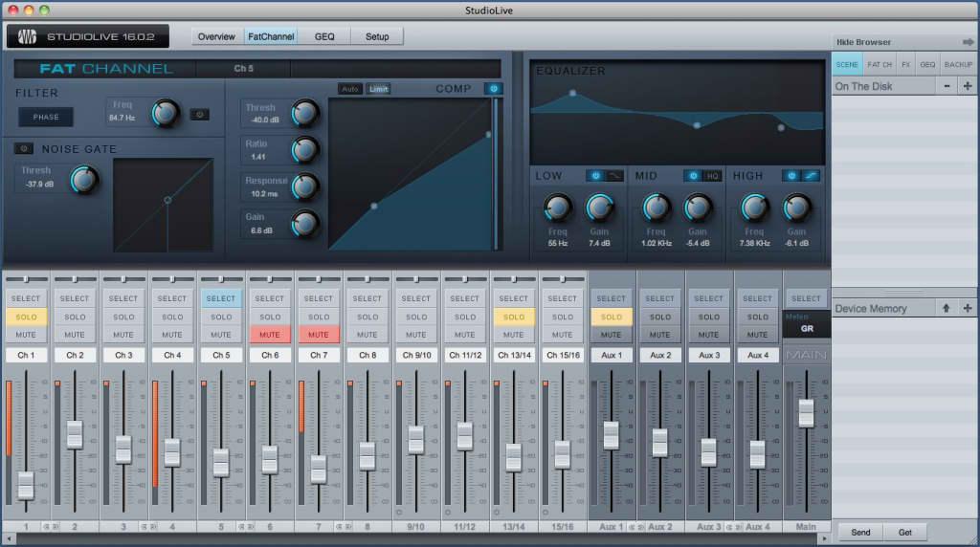Click the Main volume fader handle
Viewport: 980px width, 547px height.
click(x=806, y=413)
